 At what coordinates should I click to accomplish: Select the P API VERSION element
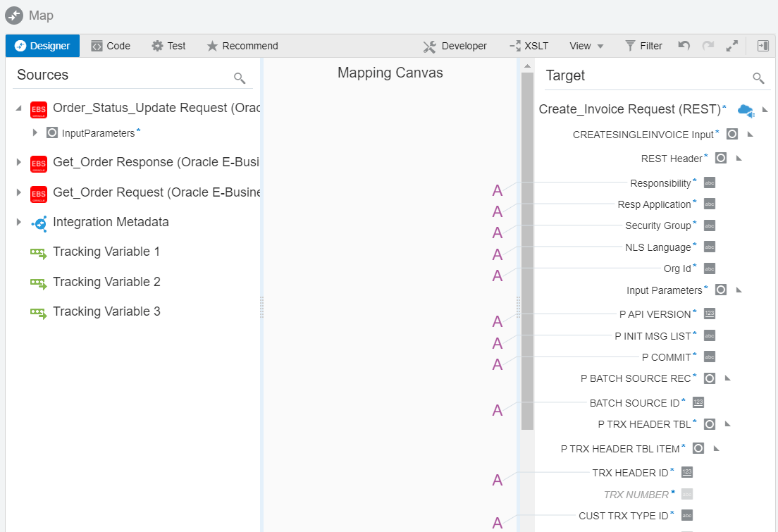[655, 314]
